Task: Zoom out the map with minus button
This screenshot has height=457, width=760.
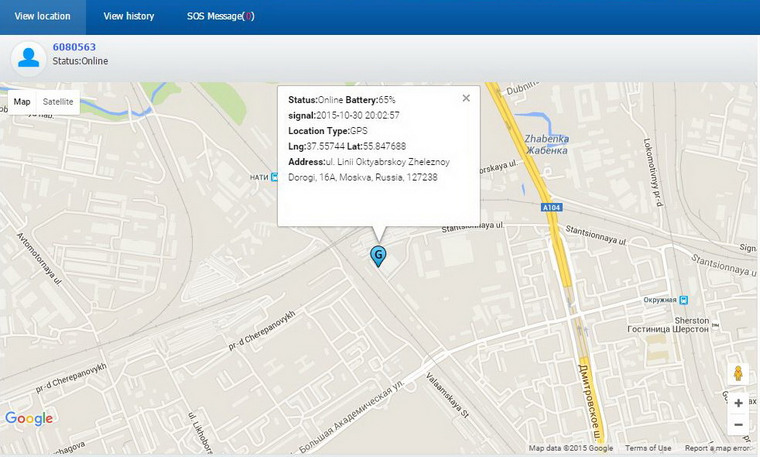Action: pyautogui.click(x=738, y=425)
